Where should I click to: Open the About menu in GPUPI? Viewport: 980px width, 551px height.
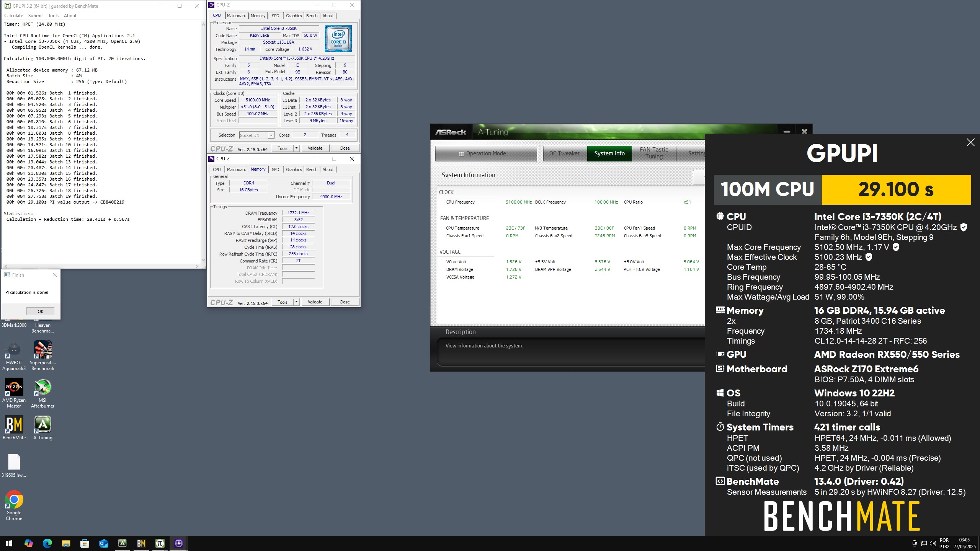point(70,16)
